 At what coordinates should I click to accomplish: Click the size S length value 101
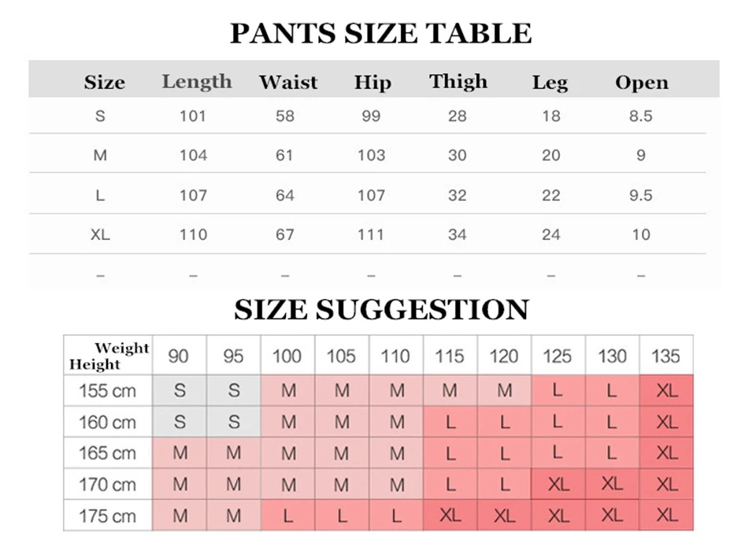(193, 116)
